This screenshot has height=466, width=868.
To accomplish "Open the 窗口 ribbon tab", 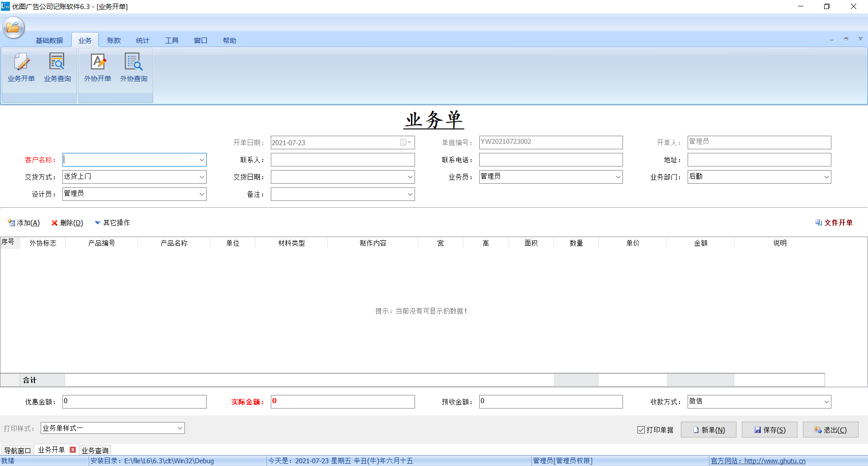I will (201, 40).
